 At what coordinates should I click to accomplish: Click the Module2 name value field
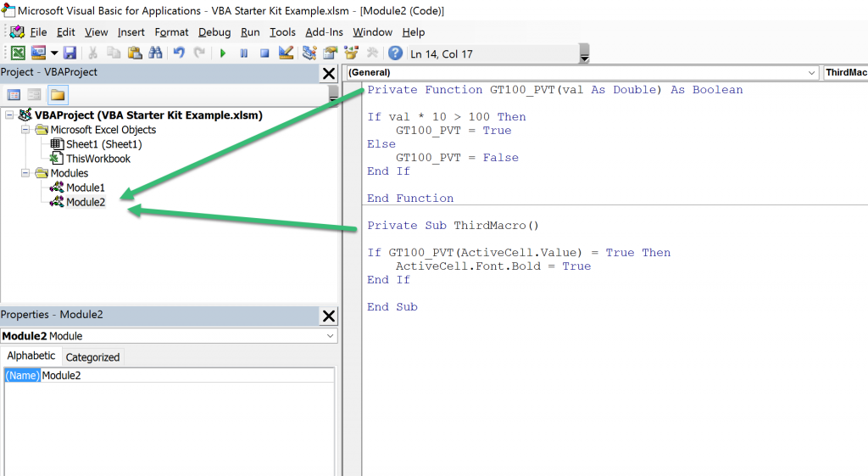187,375
